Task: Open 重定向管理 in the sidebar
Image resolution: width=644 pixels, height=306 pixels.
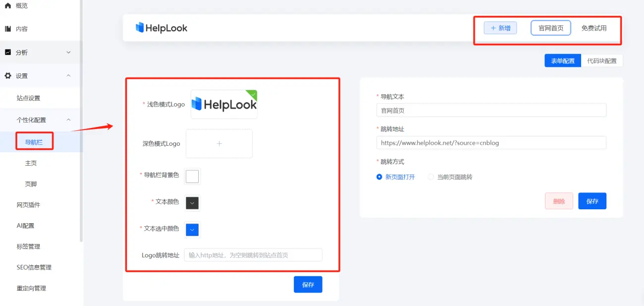Action: pos(31,288)
